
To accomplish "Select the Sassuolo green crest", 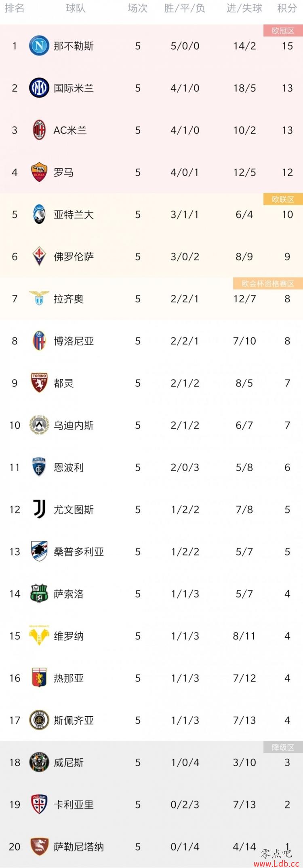I will [x=39, y=594].
